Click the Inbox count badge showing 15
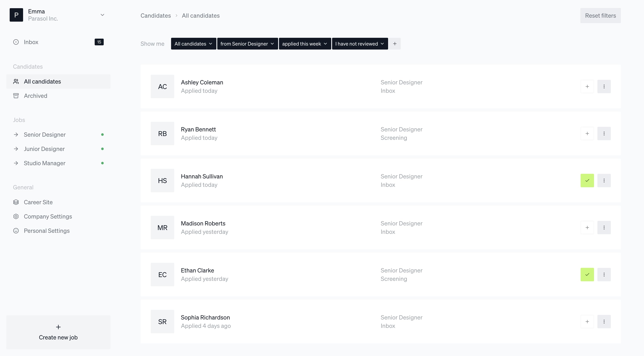 point(99,42)
